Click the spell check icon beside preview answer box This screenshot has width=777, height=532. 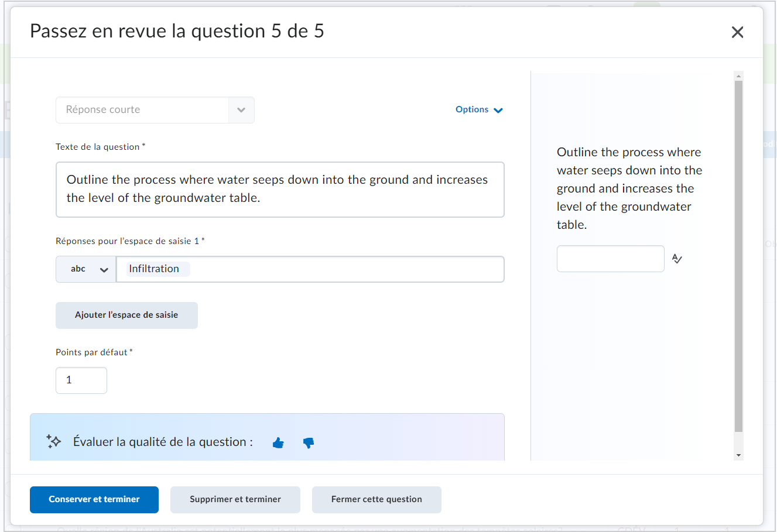coord(677,259)
